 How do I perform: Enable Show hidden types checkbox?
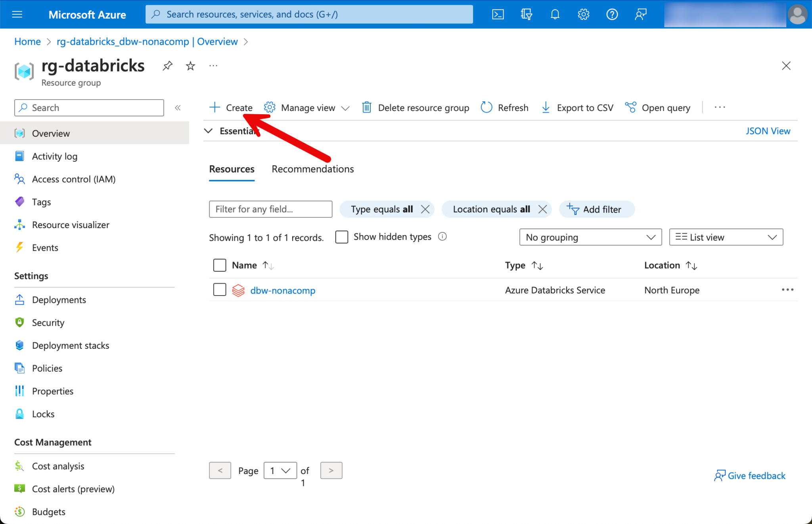pyautogui.click(x=341, y=237)
